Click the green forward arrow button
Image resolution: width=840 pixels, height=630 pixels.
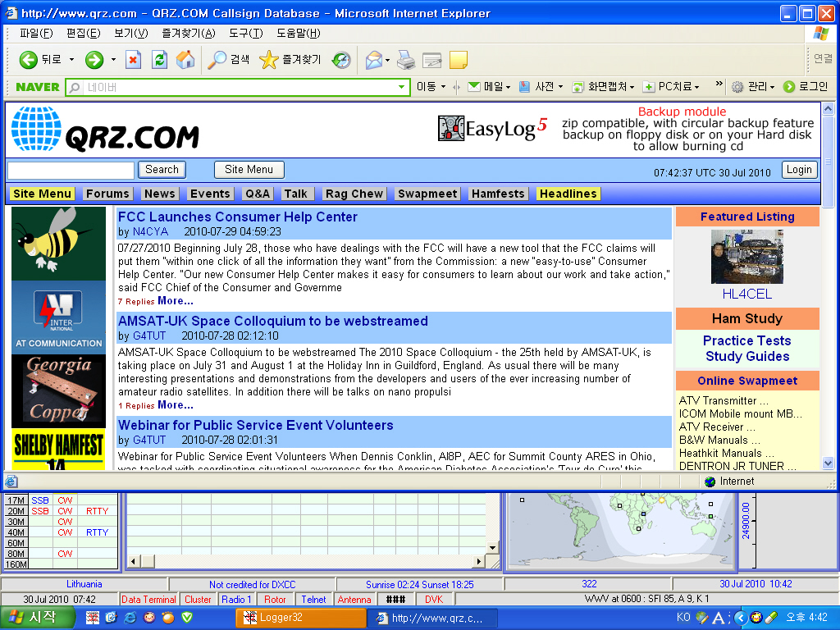(94, 59)
